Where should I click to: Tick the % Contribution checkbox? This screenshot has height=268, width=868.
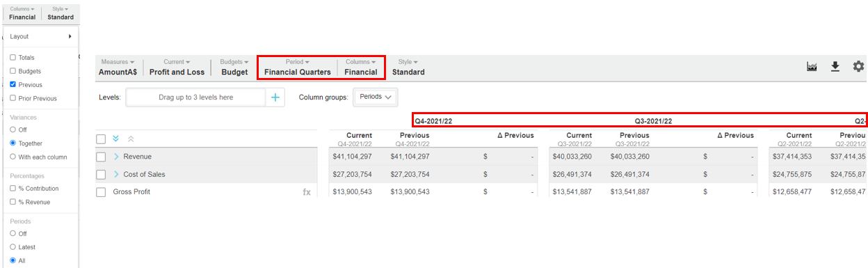click(x=13, y=189)
